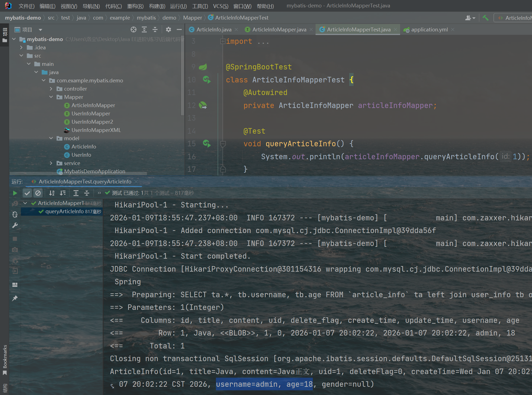Image resolution: width=532 pixels, height=395 pixels.
Task: Click the rerun test play icon
Action: pos(15,193)
